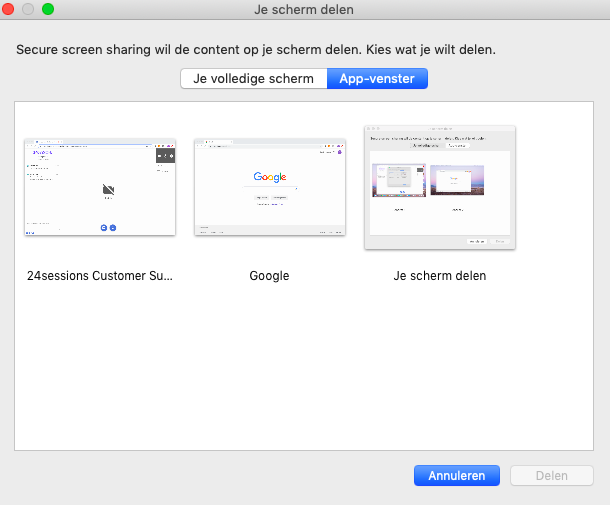610x505 pixels.
Task: Pick the Je scherm delen window thumbnail
Action: (440, 187)
